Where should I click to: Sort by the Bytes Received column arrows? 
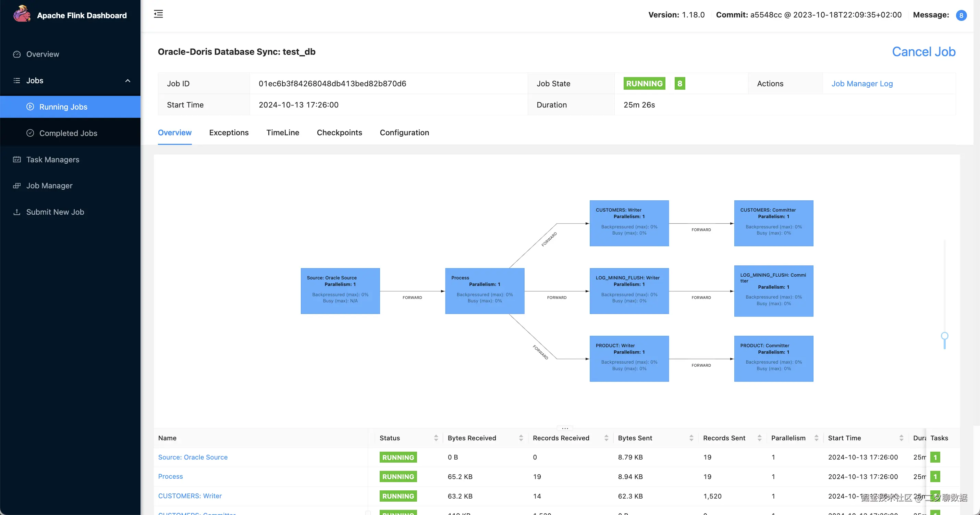[521, 438]
